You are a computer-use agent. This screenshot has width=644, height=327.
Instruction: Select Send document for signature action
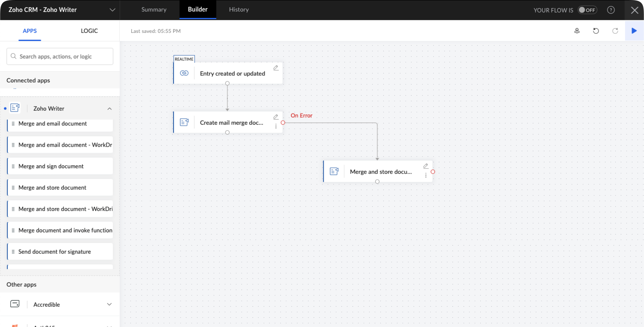click(60, 252)
